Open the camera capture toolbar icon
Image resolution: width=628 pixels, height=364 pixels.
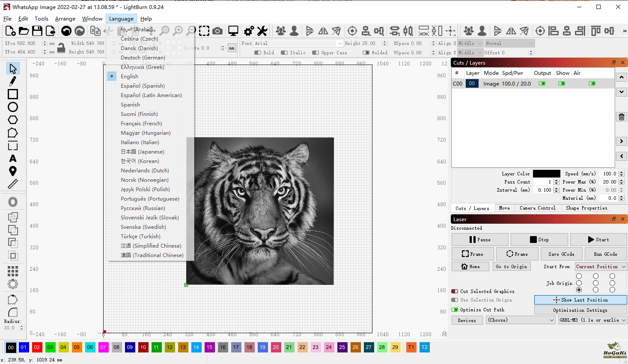point(217,31)
